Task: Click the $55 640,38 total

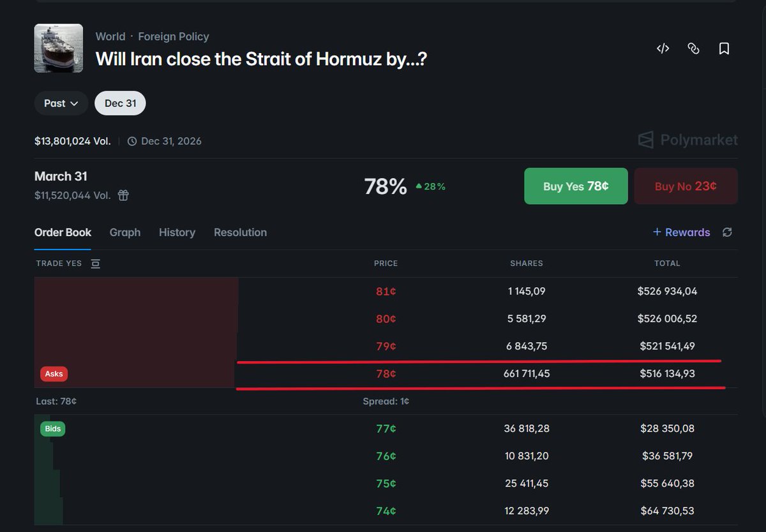Action: click(667, 484)
